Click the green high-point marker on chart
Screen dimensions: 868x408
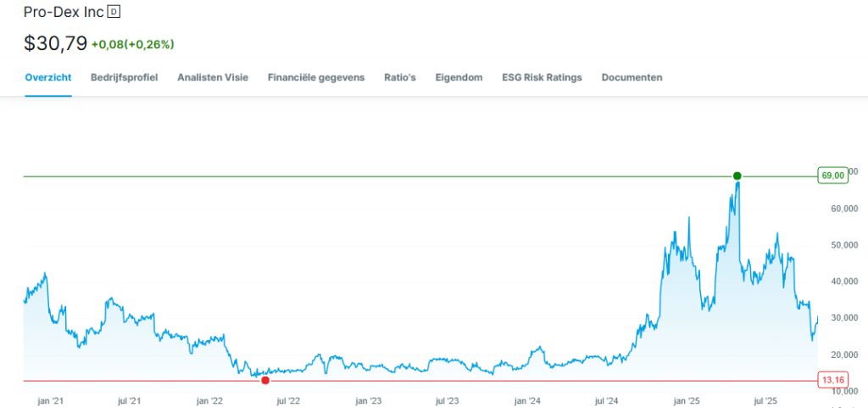click(x=737, y=176)
